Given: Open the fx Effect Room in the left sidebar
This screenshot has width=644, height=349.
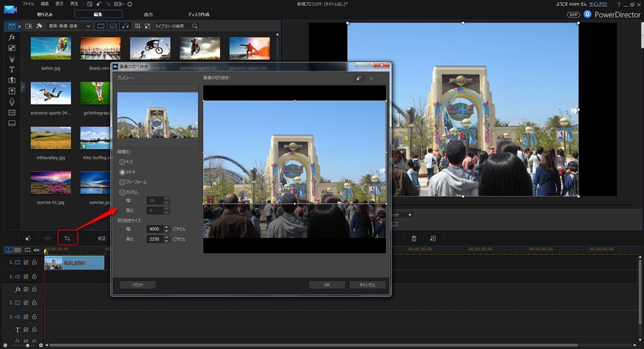Looking at the screenshot, I should point(12,37).
